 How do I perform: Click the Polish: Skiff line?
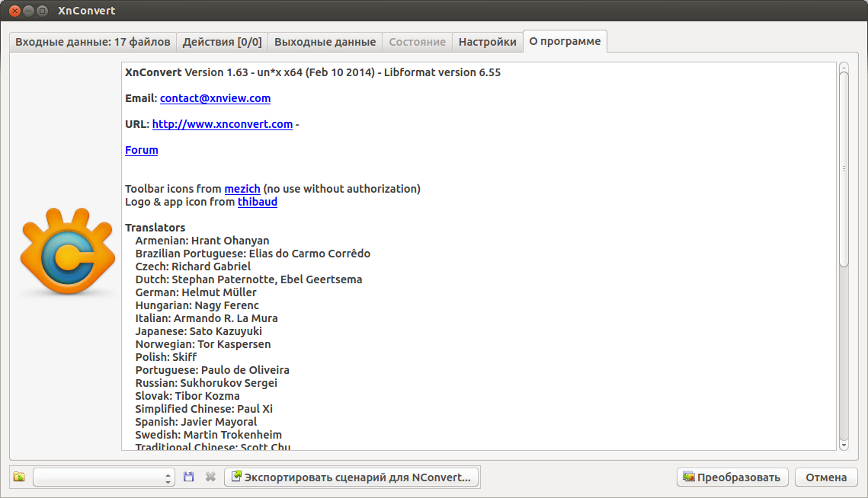click(x=166, y=357)
